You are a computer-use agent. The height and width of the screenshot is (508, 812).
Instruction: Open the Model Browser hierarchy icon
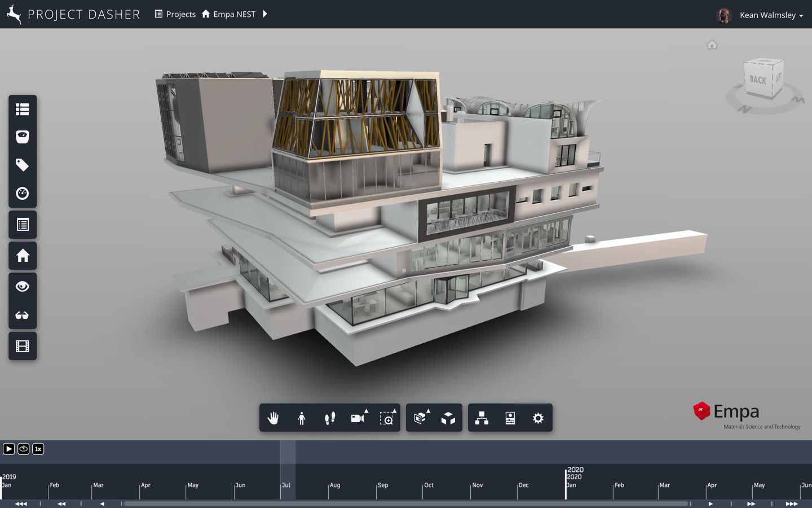click(x=482, y=418)
